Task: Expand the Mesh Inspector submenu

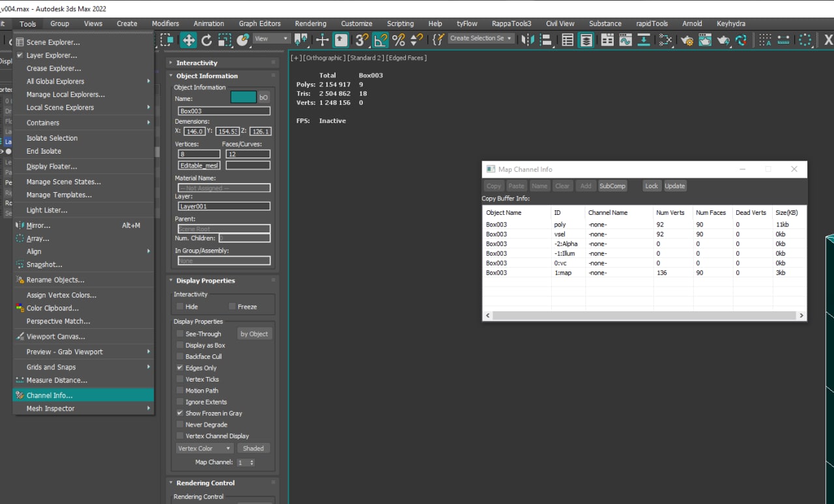Action: (83, 409)
